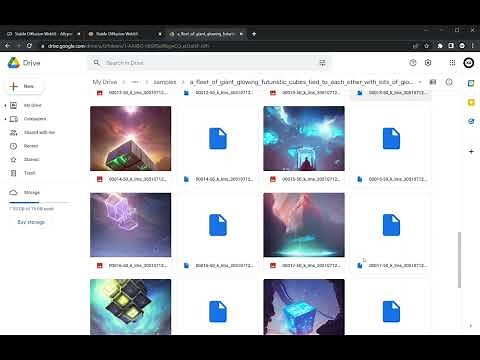This screenshot has height=360, width=480.
Task: Click the New button
Action: pos(24,86)
